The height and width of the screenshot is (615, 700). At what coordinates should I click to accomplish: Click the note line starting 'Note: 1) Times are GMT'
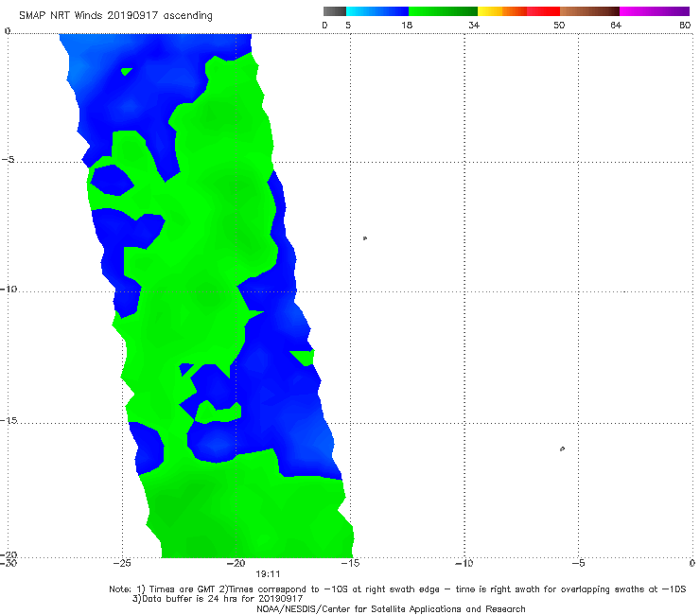(397, 589)
